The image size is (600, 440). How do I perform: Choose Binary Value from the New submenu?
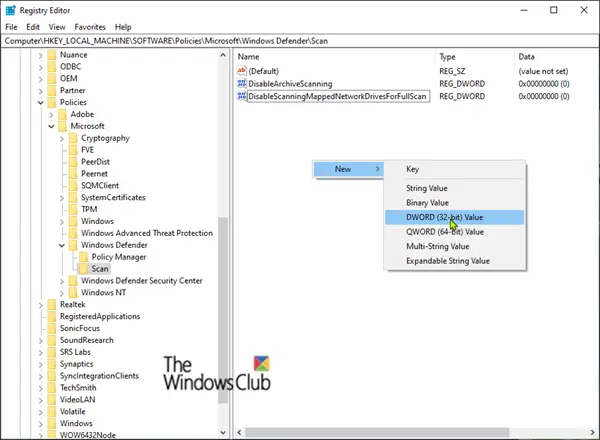[x=454, y=203]
